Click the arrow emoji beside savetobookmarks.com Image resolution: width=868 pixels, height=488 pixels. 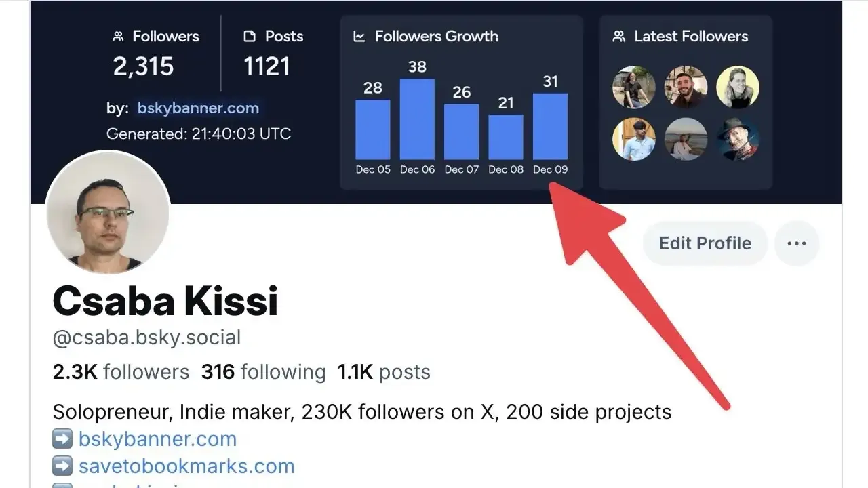pyautogui.click(x=62, y=466)
